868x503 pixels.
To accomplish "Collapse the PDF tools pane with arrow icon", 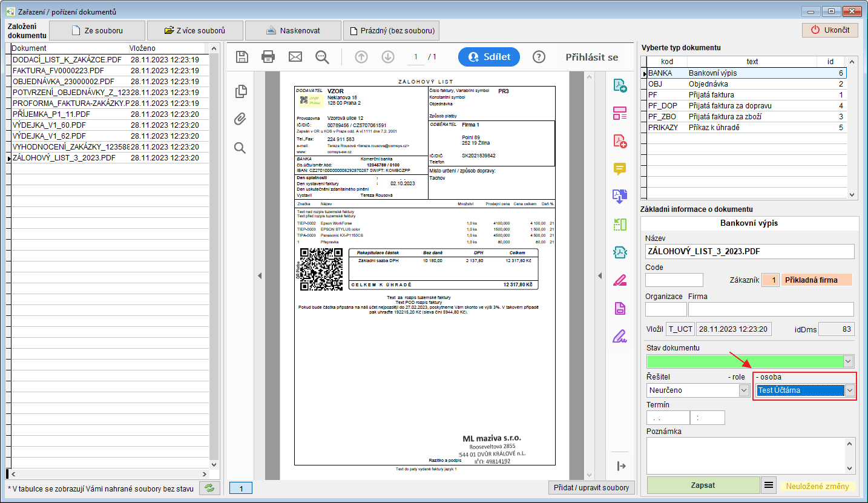I will (620, 465).
